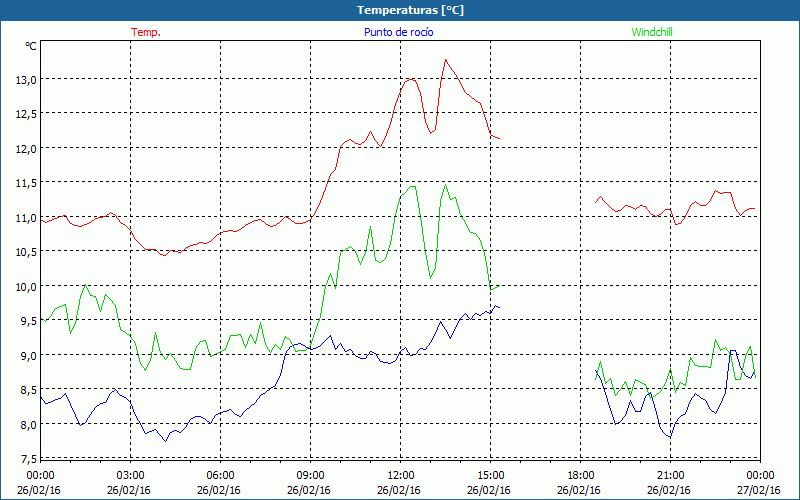Image resolution: width=800 pixels, height=500 pixels.
Task: Click the 8,0 y-axis value
Action: click(x=28, y=424)
